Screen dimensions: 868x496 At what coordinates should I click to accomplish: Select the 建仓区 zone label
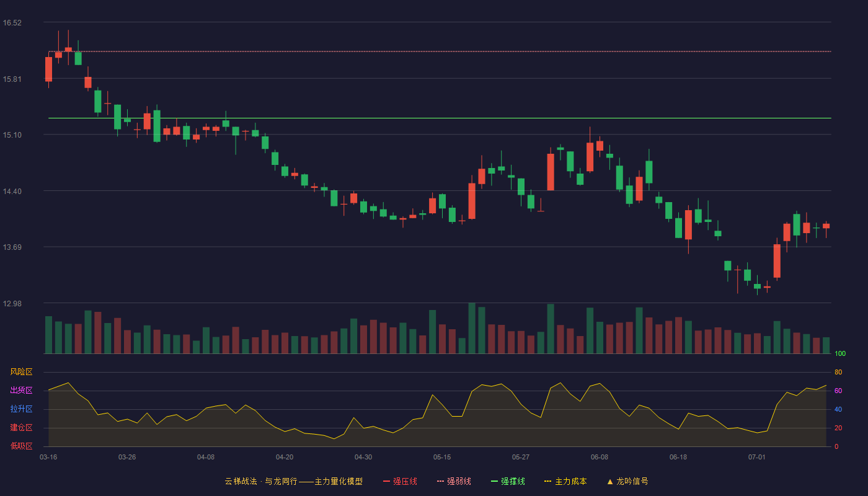tap(21, 428)
